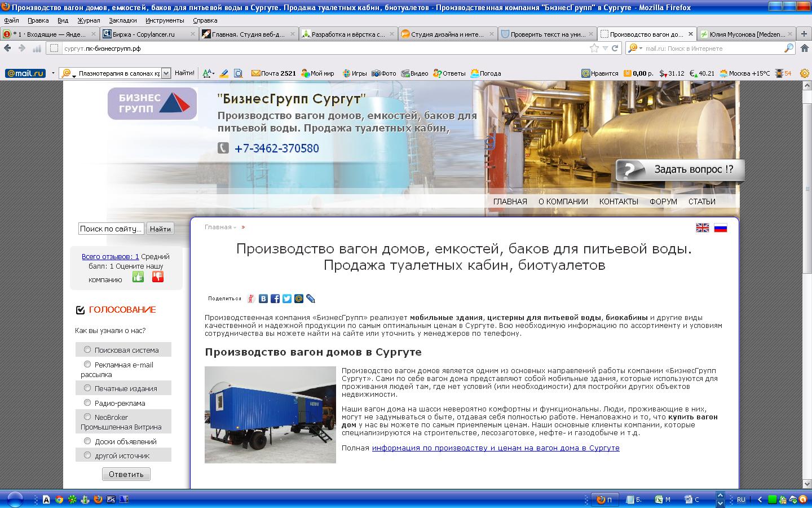Go back with the browser back arrow
The width and height of the screenshot is (812, 508).
tap(8, 48)
